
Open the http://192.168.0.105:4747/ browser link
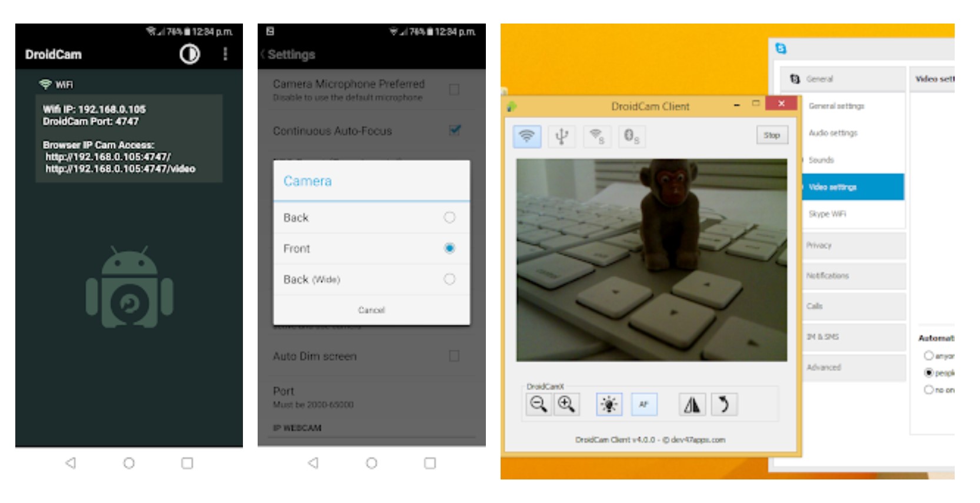click(x=108, y=157)
